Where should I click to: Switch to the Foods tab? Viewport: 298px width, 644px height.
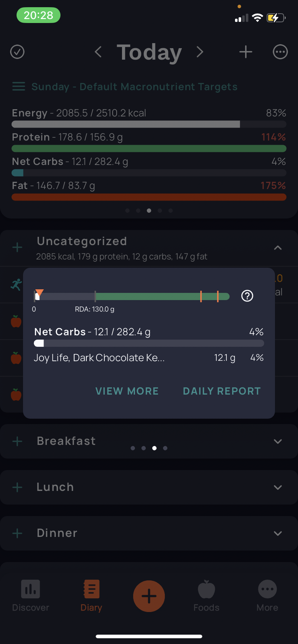(x=207, y=596)
